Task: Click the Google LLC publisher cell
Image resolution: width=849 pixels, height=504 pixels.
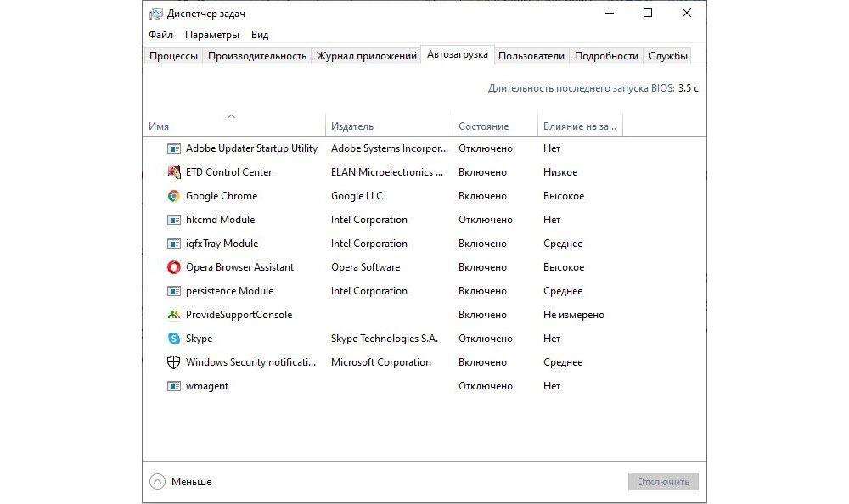Action: pos(357,196)
